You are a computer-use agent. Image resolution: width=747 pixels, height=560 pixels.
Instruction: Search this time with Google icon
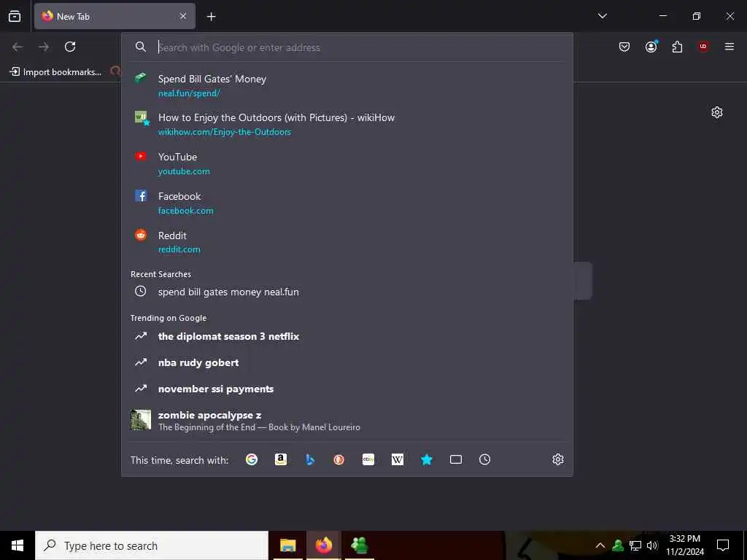252,459
